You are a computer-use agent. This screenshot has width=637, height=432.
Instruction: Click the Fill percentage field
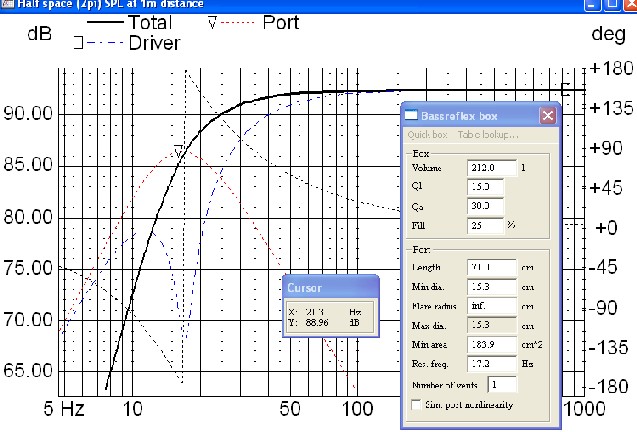click(x=485, y=225)
